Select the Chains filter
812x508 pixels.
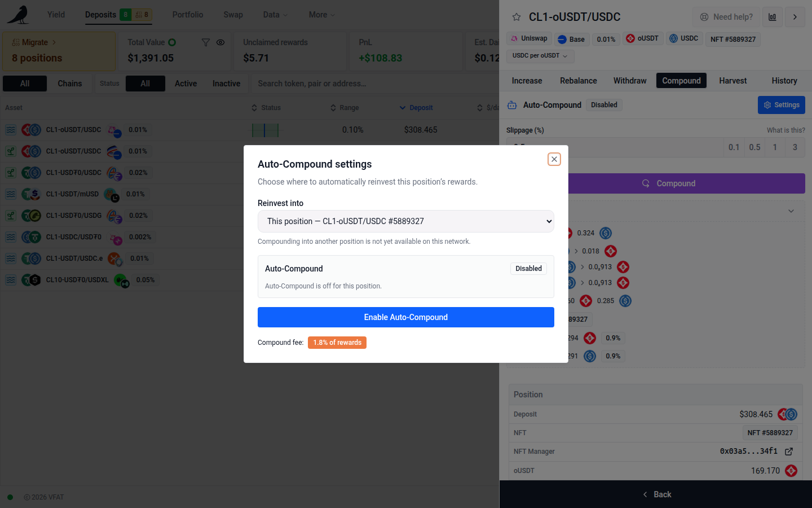(69, 84)
